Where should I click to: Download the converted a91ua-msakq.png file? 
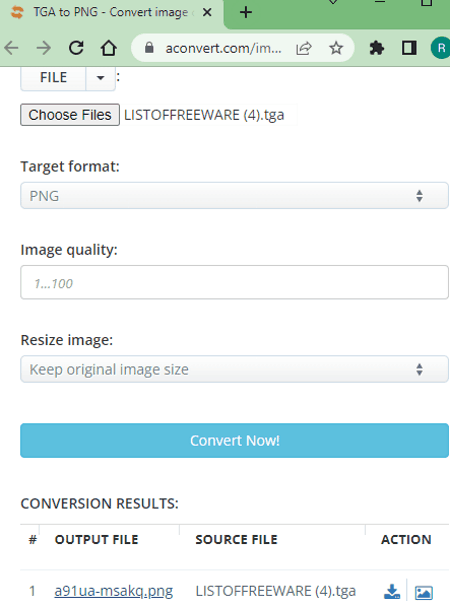392,592
